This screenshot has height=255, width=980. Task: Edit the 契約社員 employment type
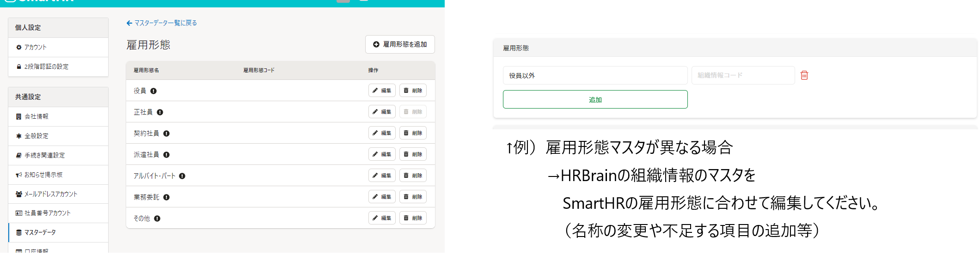(382, 133)
